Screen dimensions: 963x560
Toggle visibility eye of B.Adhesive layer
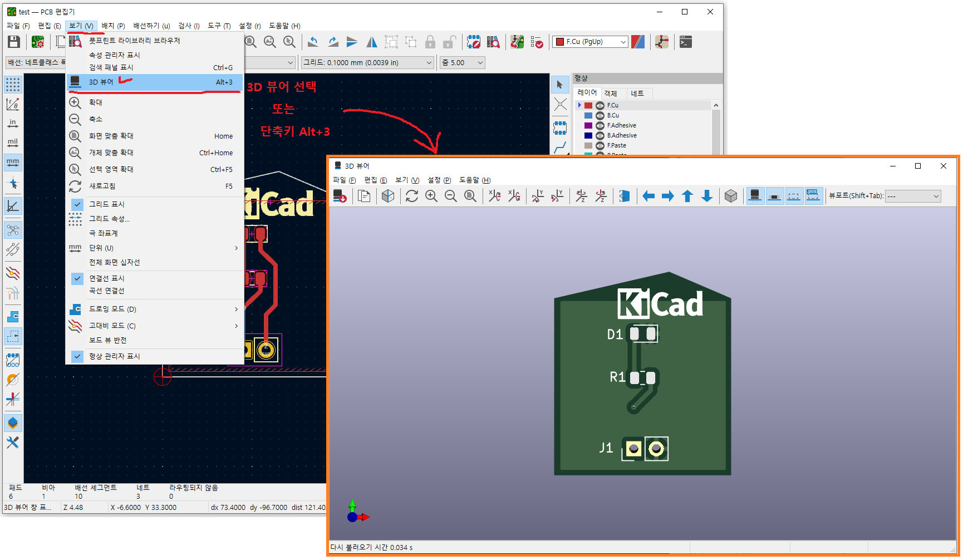click(x=600, y=136)
